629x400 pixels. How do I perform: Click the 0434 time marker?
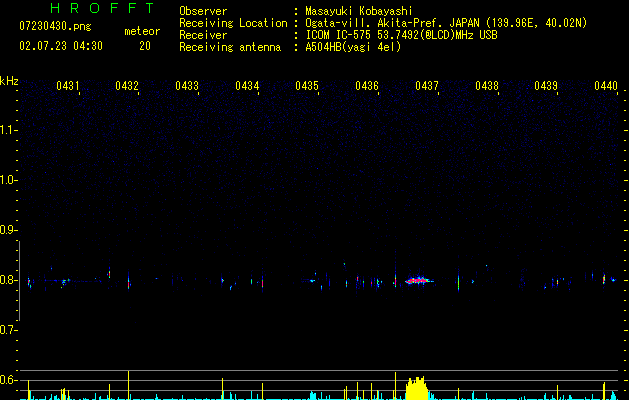[247, 85]
